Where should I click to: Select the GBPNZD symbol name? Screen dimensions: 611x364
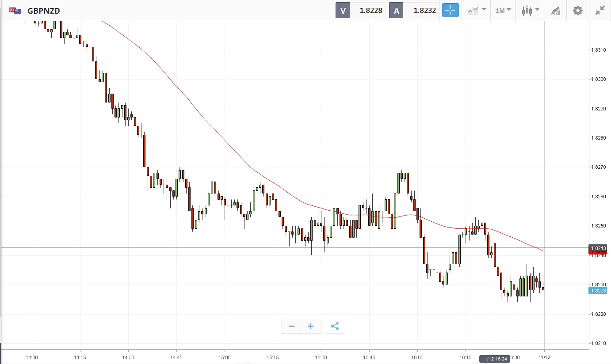point(44,11)
